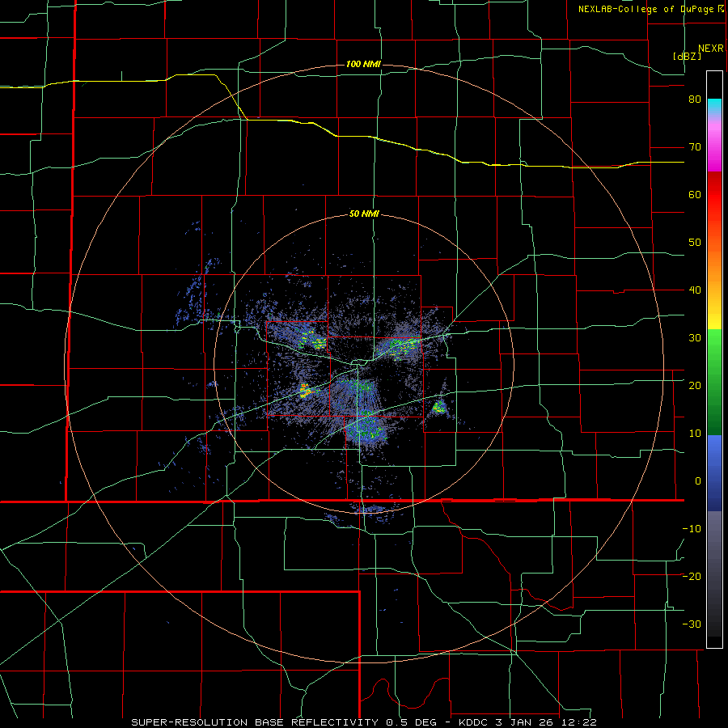Click the blue segment of color bar

714,472
